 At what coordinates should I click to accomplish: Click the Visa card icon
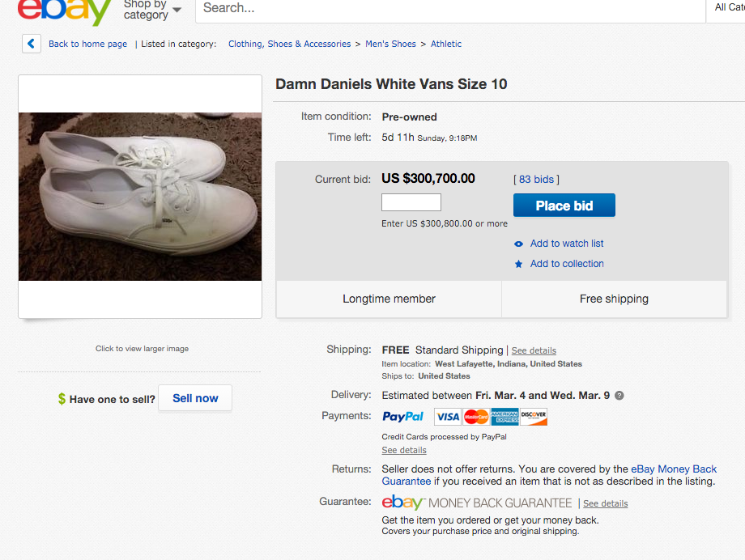point(447,417)
